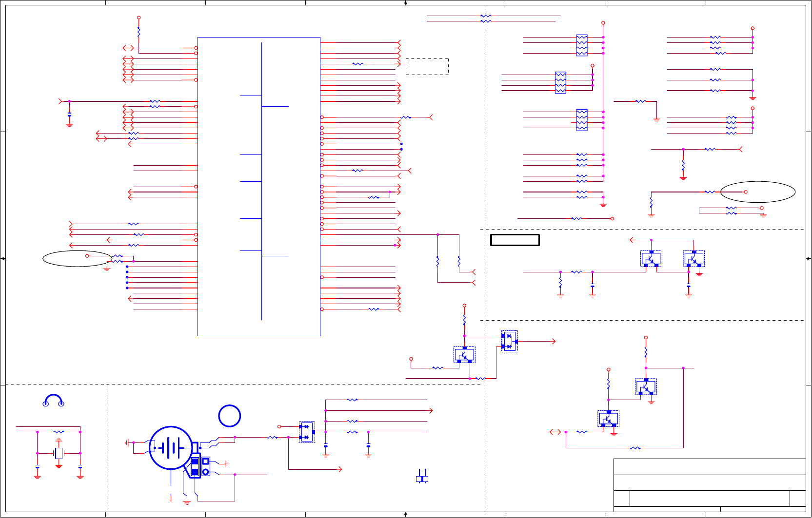Select the dual diode package with output arrow

[x=510, y=341]
